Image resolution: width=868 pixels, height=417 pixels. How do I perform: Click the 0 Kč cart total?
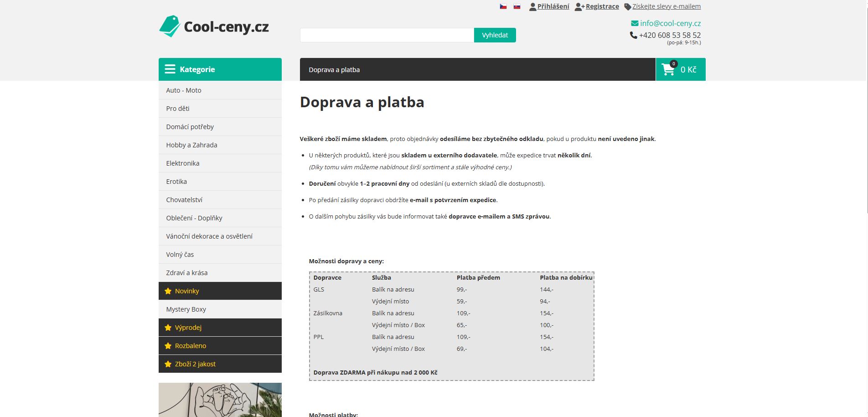click(x=688, y=70)
